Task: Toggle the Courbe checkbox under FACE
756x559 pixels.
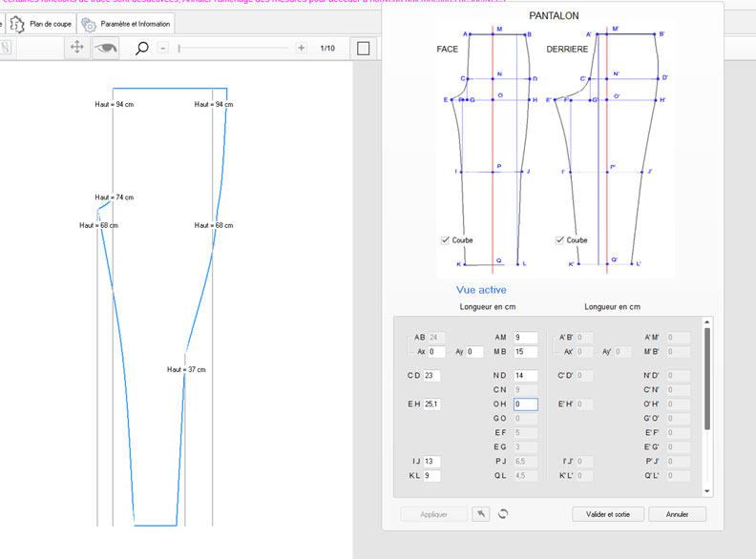Action: click(446, 240)
